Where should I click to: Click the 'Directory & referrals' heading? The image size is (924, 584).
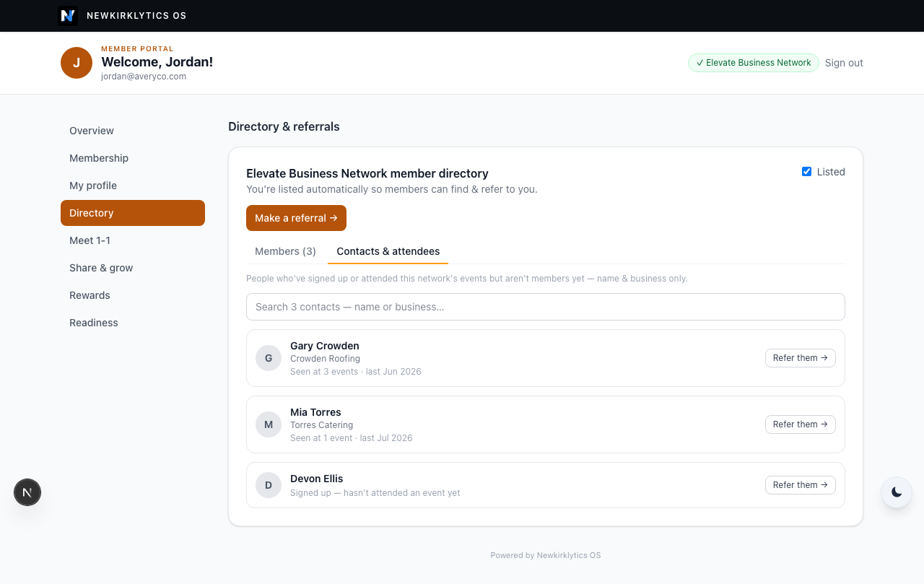pos(284,126)
